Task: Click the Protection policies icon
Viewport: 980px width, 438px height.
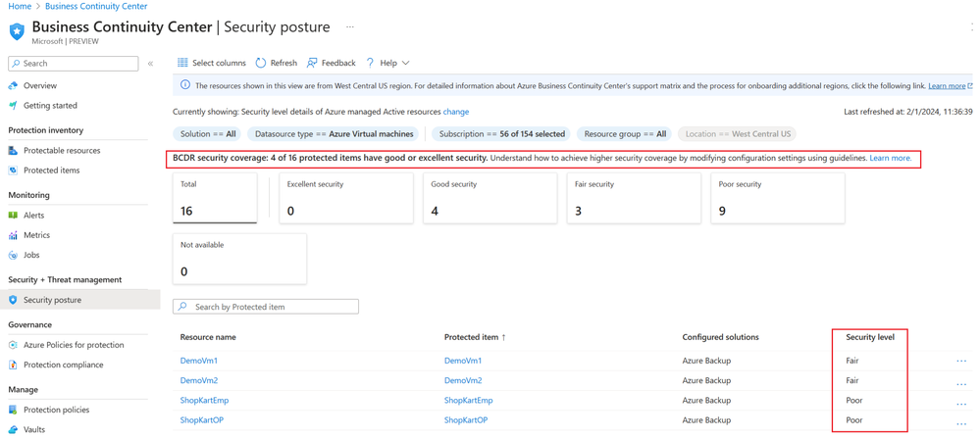Action: (13, 410)
